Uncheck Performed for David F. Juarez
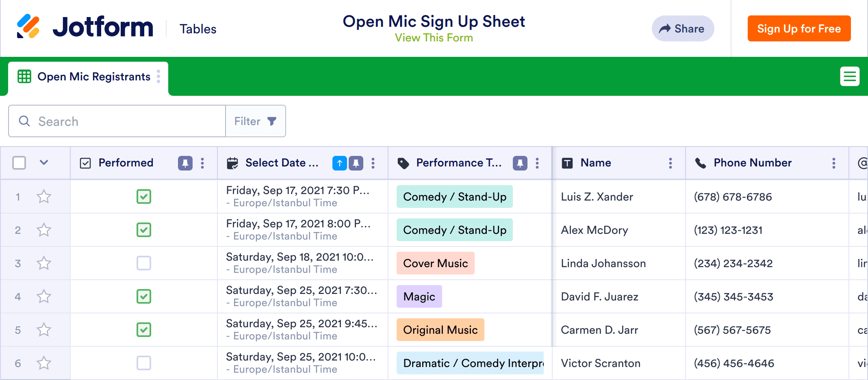The height and width of the screenshot is (380, 868). click(144, 297)
